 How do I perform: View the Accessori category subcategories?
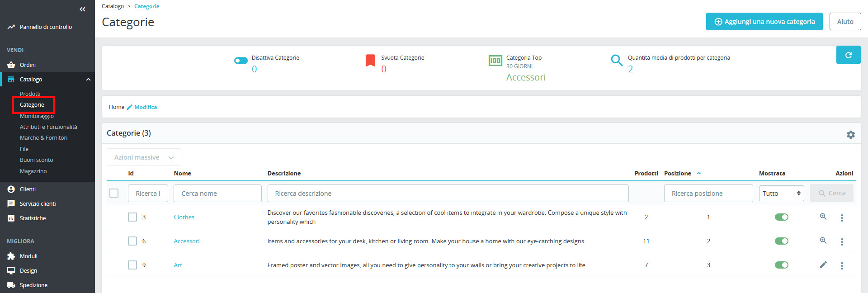coord(823,241)
